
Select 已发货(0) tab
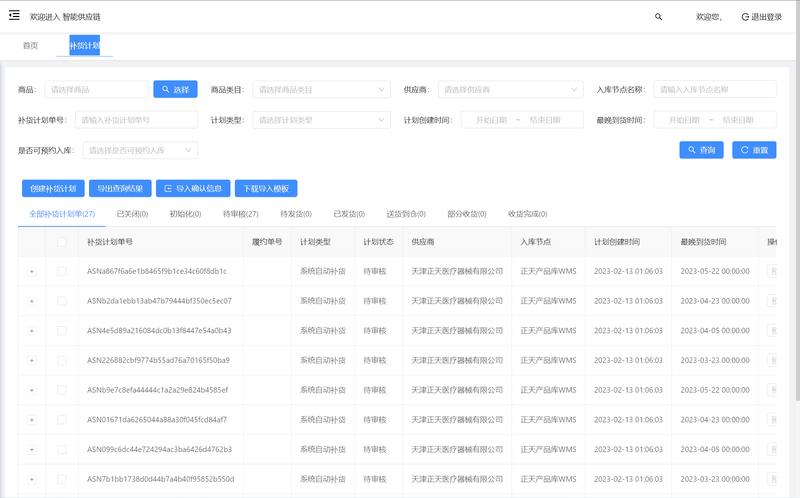click(349, 214)
